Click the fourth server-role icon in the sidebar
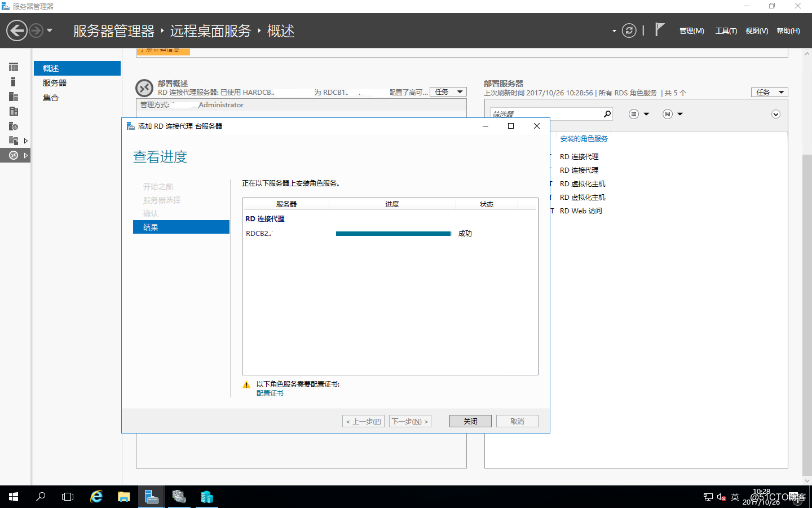Screen dimensions: 812x508 [14, 111]
